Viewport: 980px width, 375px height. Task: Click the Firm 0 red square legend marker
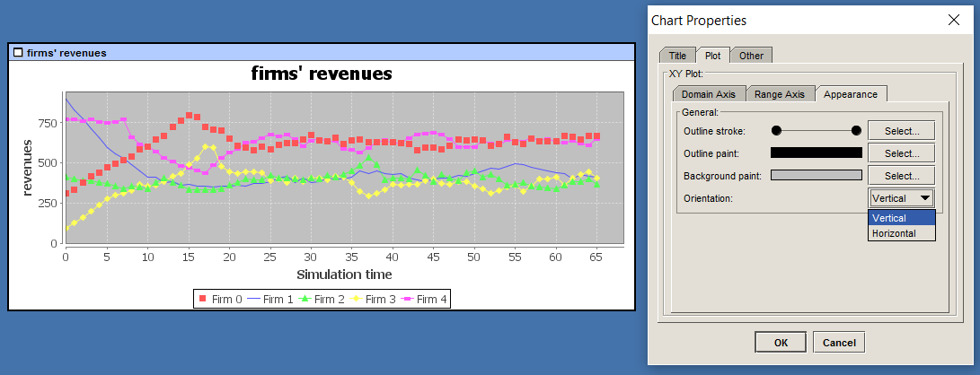click(201, 299)
